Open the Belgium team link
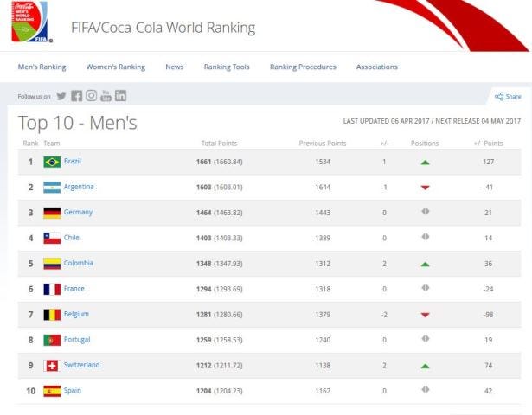The image size is (532, 415). pos(76,314)
